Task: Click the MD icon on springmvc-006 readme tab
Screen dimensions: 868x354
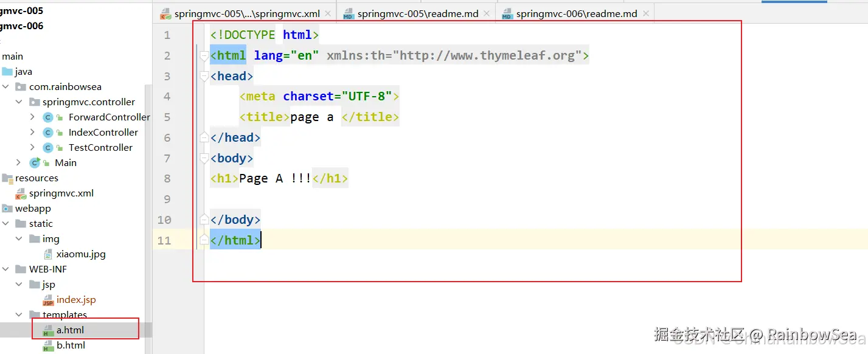Action: 507,13
